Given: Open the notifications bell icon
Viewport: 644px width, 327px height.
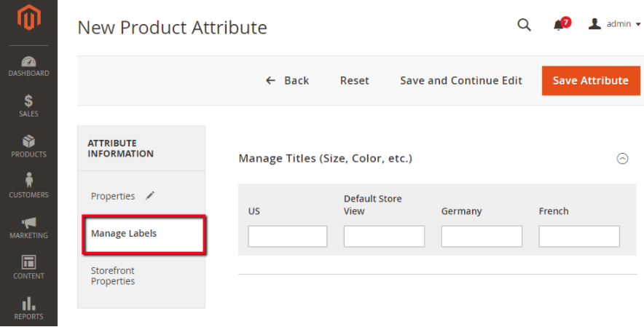Looking at the screenshot, I should tap(559, 25).
